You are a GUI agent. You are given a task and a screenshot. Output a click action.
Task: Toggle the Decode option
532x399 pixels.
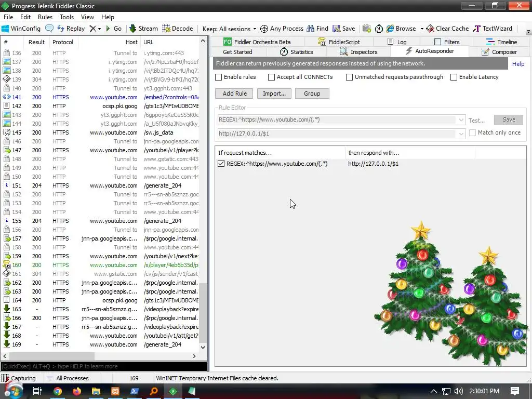[178, 29]
